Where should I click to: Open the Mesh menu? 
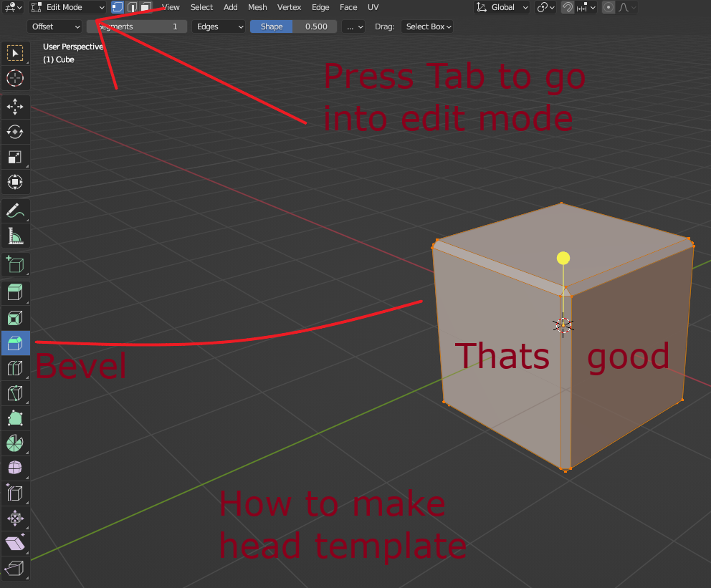click(257, 7)
